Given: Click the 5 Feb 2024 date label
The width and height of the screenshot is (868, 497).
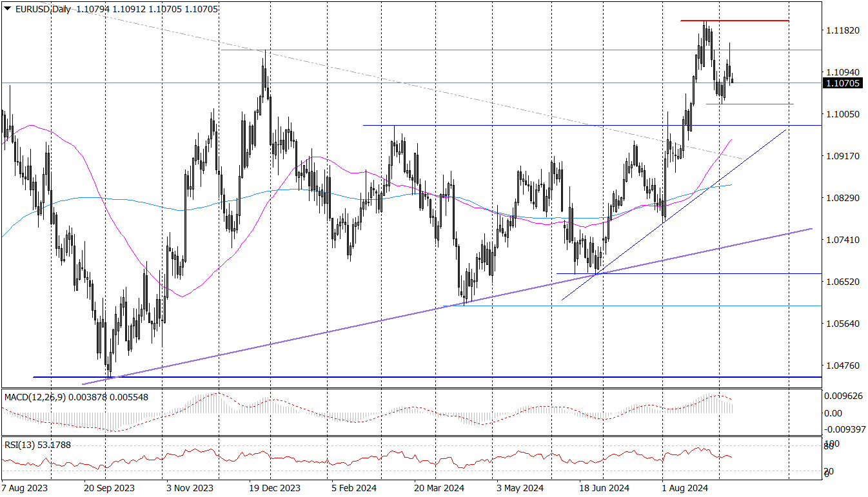Looking at the screenshot, I should (354, 489).
